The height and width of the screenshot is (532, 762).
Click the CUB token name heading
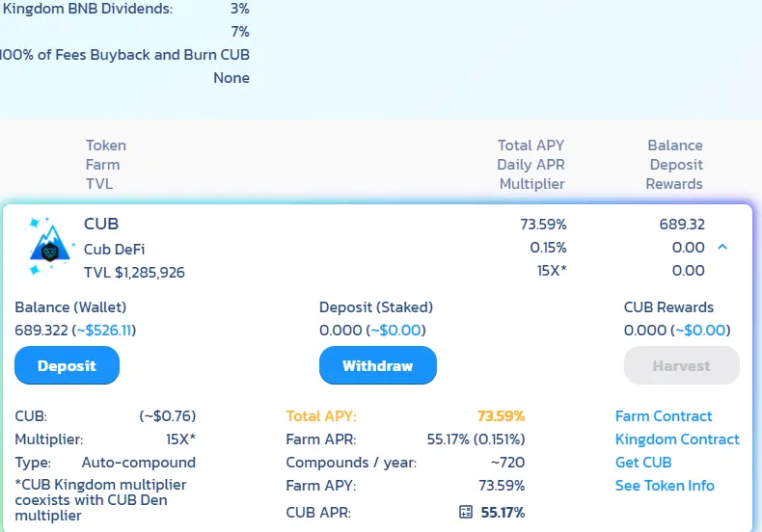(101, 224)
